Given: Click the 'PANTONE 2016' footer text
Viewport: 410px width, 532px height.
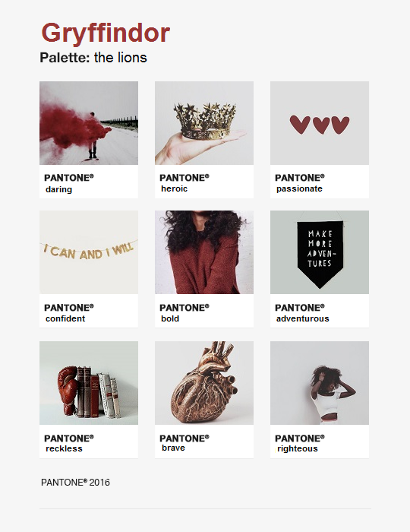Looking at the screenshot, I should point(75,482).
